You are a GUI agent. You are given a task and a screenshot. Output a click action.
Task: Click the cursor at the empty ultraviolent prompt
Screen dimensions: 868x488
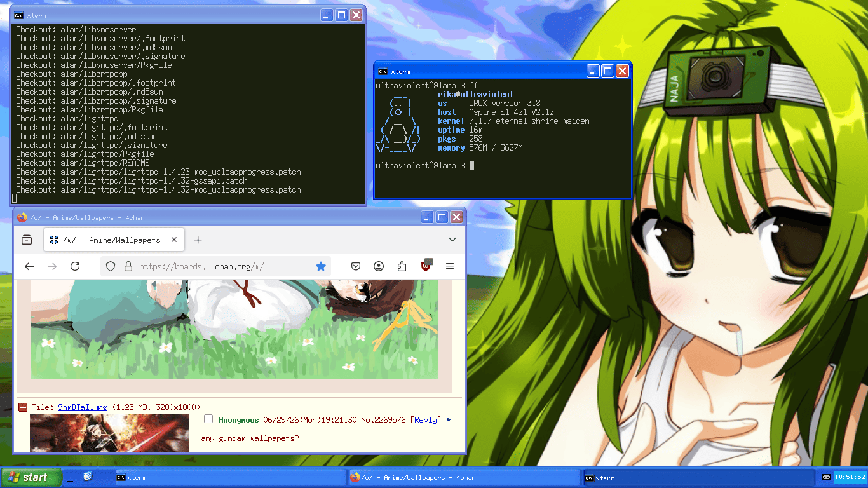pos(471,165)
